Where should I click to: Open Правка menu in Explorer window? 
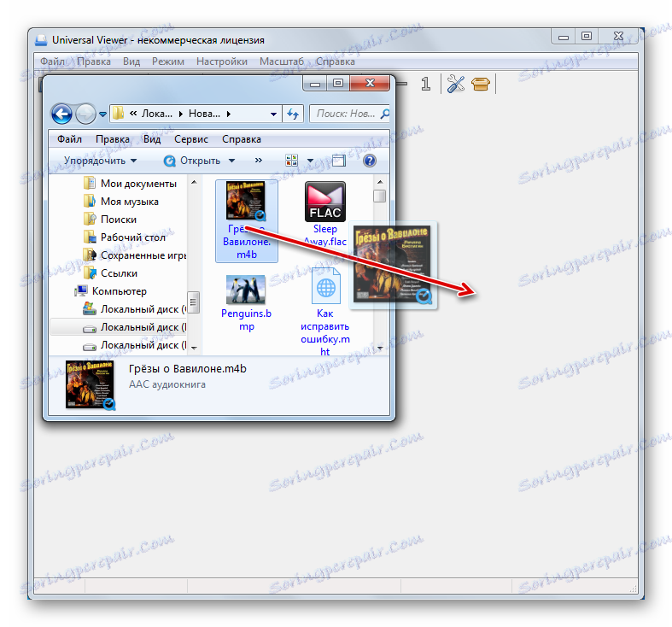tap(113, 139)
